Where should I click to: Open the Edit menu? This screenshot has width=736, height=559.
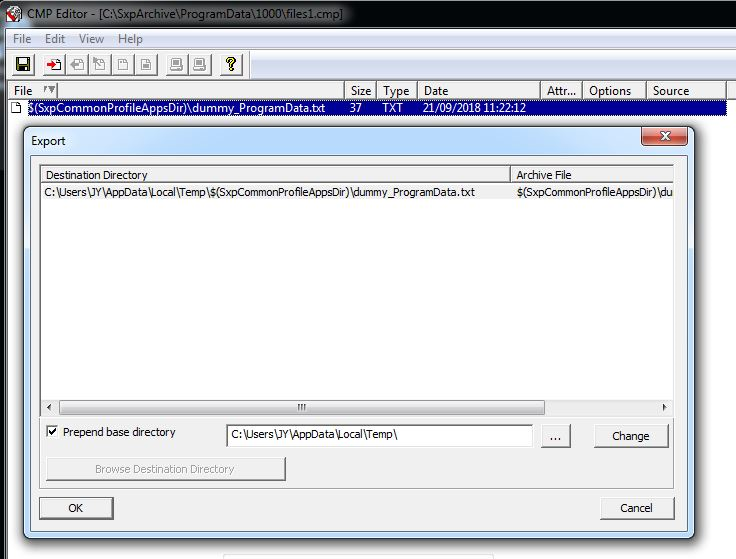pos(55,39)
